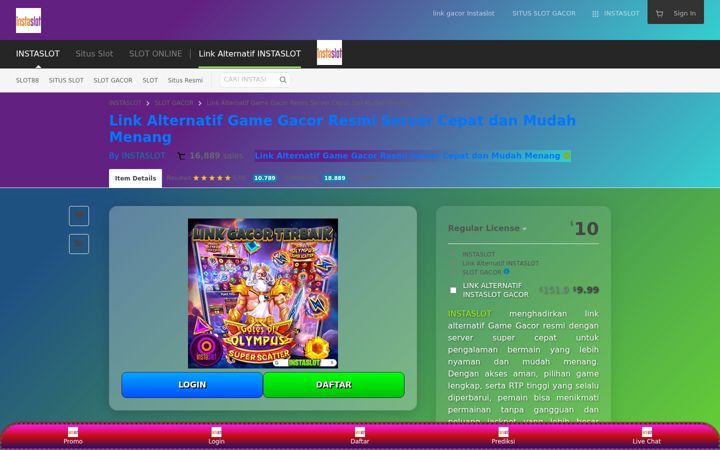Click the grid apps icon before INSTASLOT
This screenshot has height=450, width=720.
click(595, 14)
